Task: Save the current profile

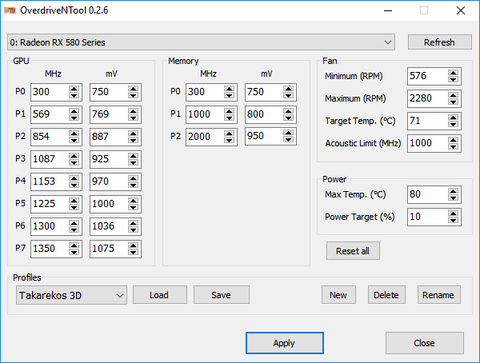Action: pos(221,295)
